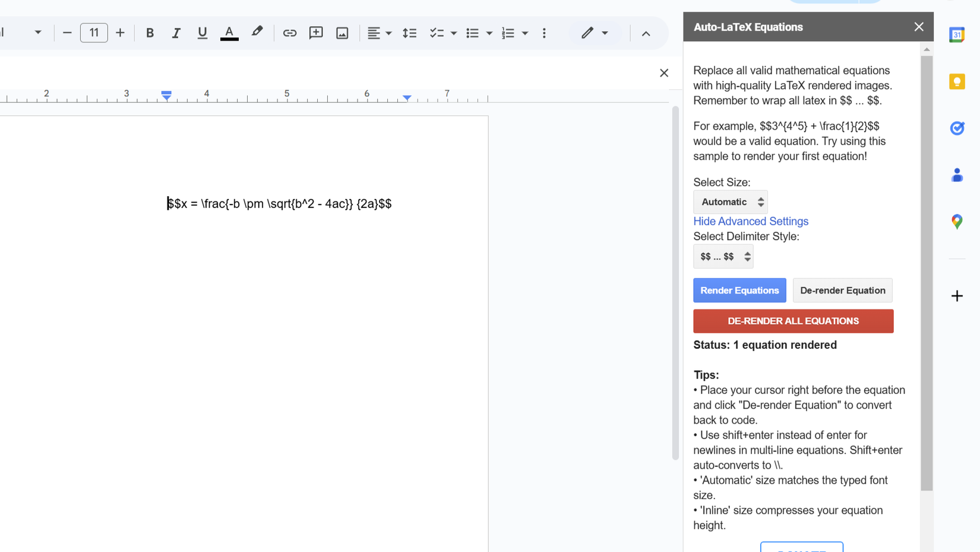
Task: Open the more options three-dot menu
Action: tap(544, 33)
